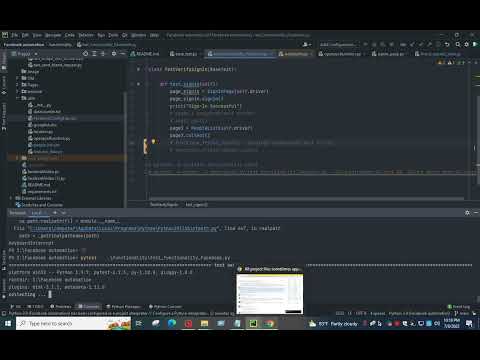
Task: Open Project panel options gear
Action: 114,53
